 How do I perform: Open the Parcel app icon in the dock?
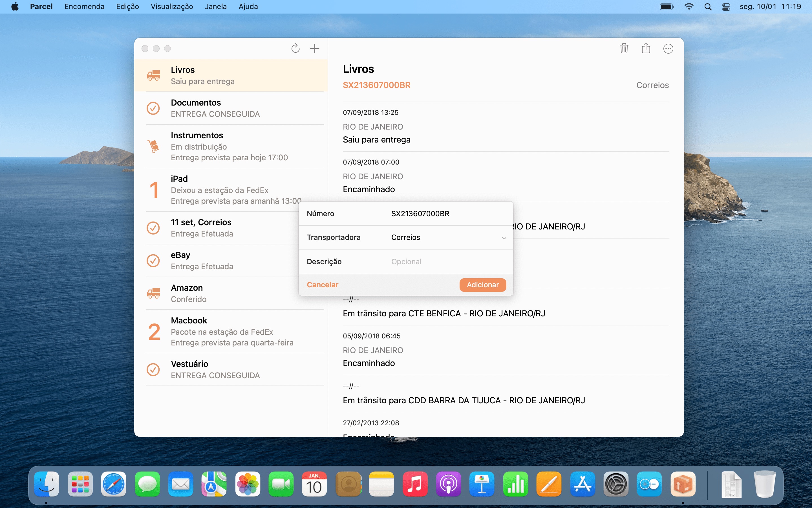pyautogui.click(x=683, y=484)
